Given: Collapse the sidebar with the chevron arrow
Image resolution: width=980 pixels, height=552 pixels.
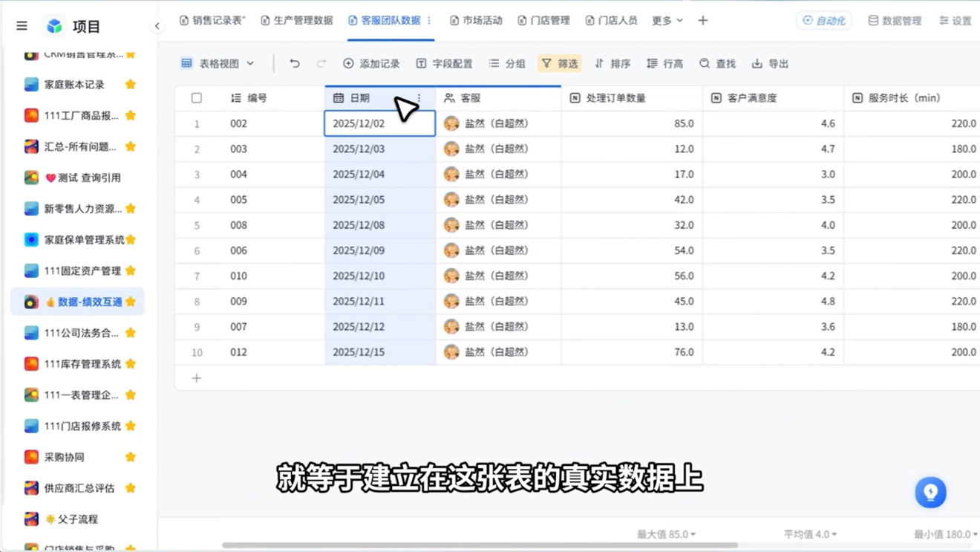Looking at the screenshot, I should coord(157,26).
